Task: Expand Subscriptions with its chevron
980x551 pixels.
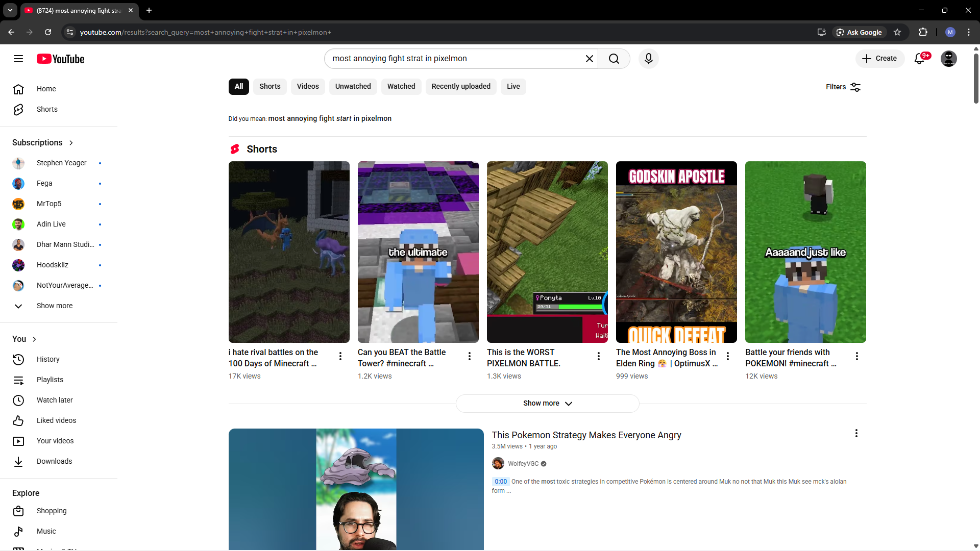Action: 71,143
